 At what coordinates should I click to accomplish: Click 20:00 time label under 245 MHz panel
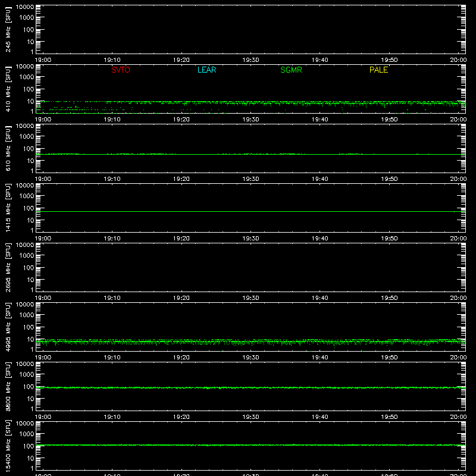click(x=458, y=60)
